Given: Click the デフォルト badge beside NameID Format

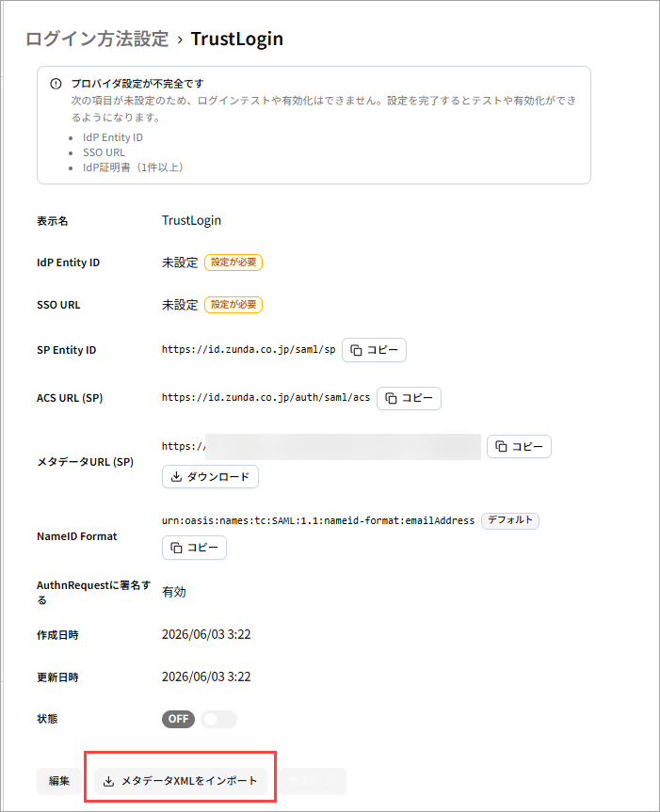Looking at the screenshot, I should click(510, 520).
